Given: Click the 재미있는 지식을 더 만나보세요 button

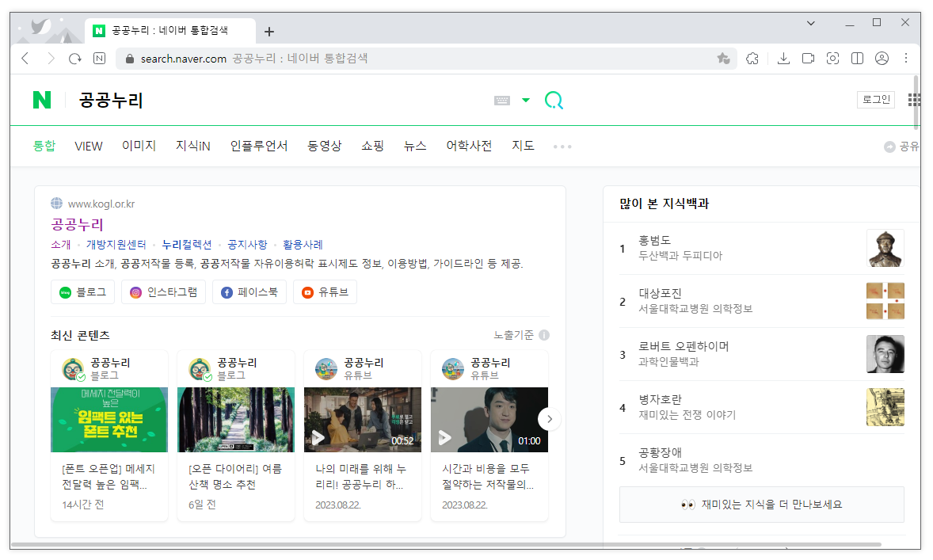Looking at the screenshot, I should coord(762,504).
